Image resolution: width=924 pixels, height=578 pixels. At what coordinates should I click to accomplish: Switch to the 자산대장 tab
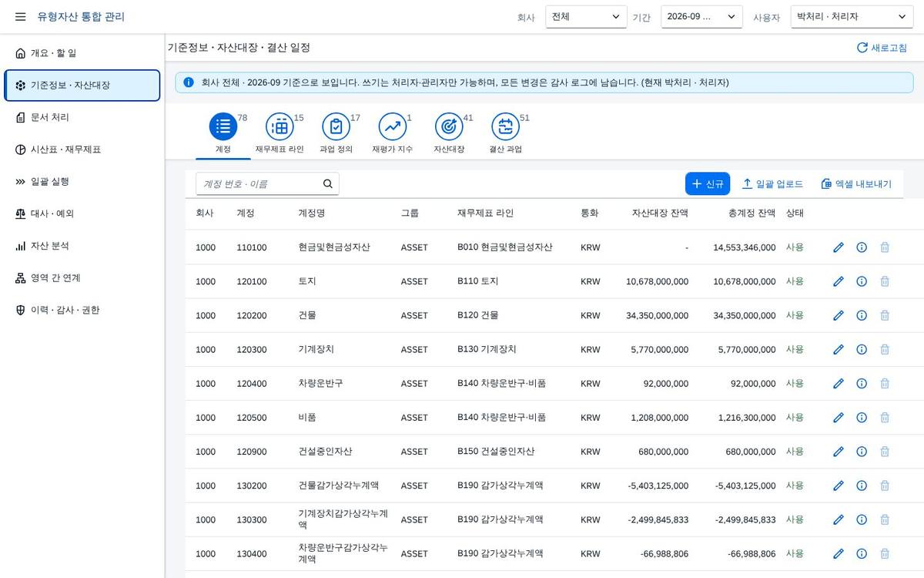tap(449, 134)
